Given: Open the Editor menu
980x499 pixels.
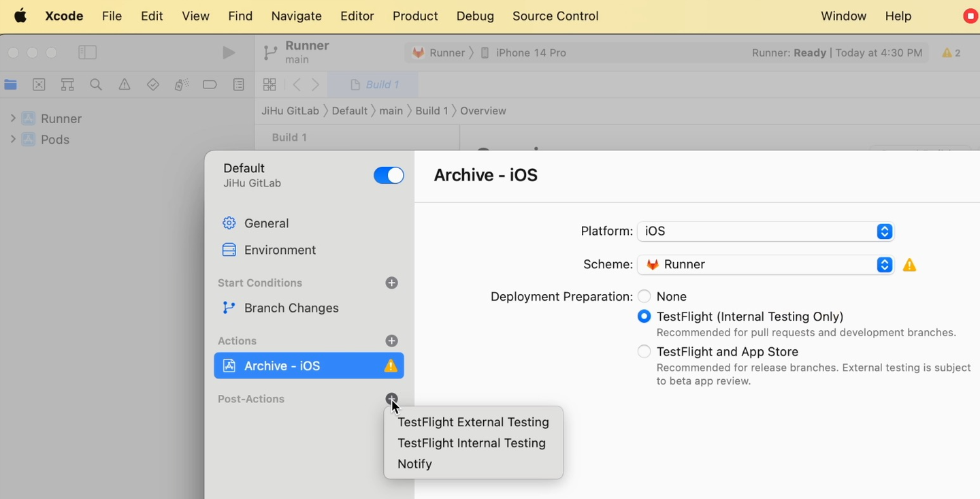Looking at the screenshot, I should 357,16.
